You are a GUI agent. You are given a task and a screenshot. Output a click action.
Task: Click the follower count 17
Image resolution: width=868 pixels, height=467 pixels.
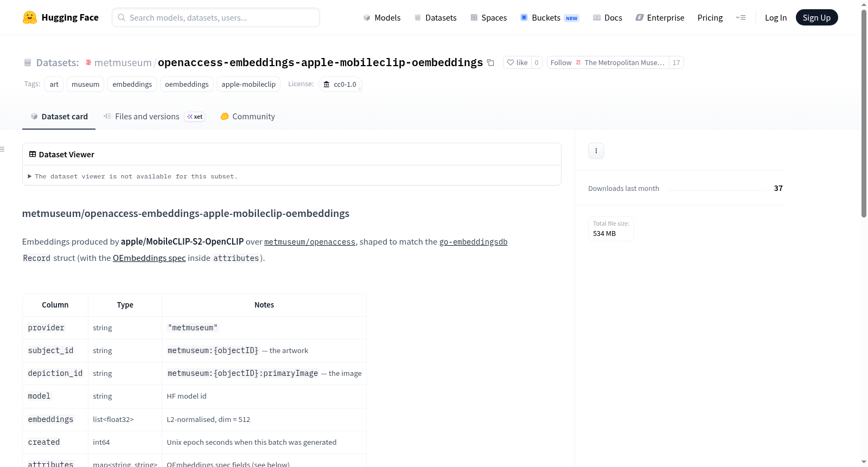click(676, 62)
